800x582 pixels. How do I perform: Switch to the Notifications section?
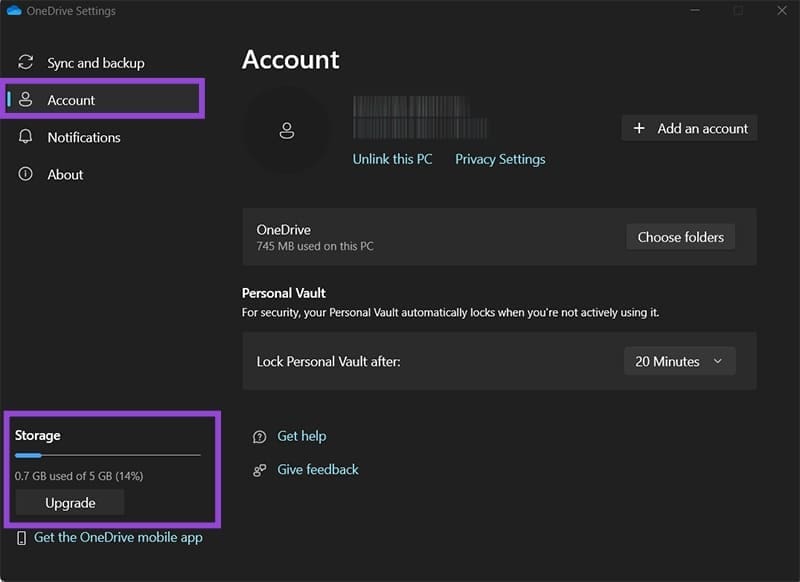[86, 137]
